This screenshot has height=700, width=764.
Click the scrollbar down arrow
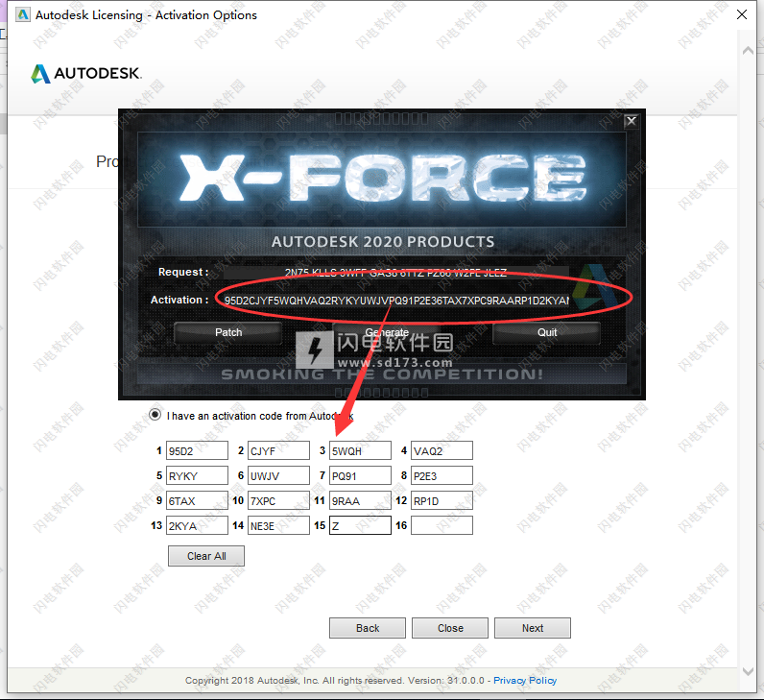point(748,671)
